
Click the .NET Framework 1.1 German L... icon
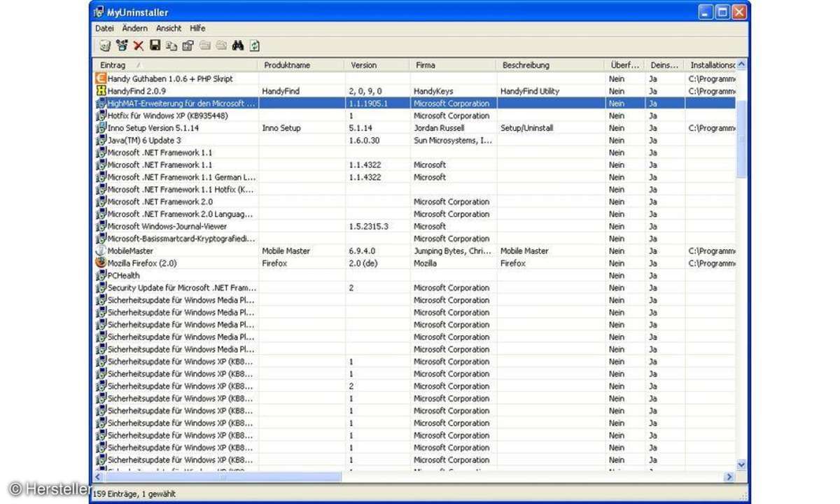pos(101,177)
